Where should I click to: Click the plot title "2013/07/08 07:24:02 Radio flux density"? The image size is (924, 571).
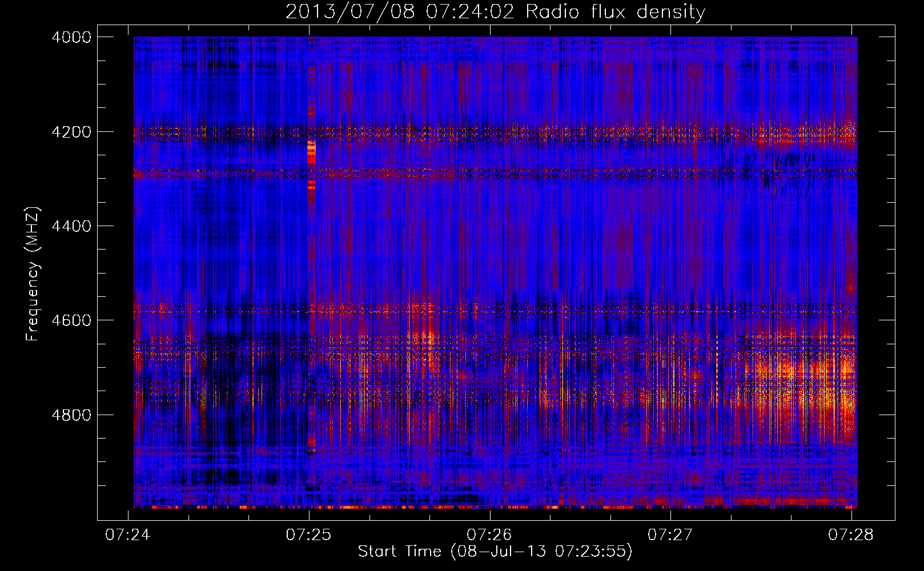(x=495, y=12)
